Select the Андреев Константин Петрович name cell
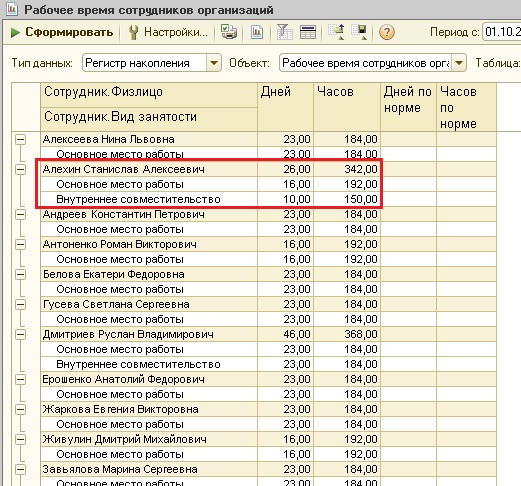This screenshot has height=486, width=521. tap(149, 214)
